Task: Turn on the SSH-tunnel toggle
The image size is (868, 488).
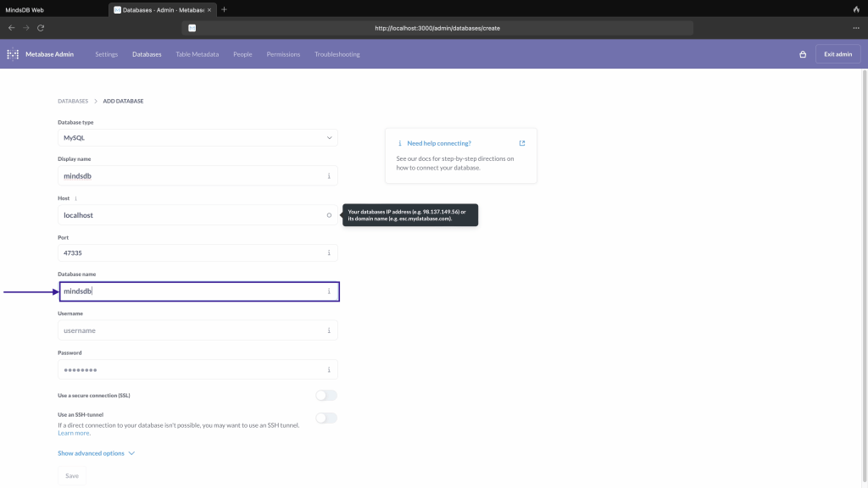Action: [x=325, y=418]
